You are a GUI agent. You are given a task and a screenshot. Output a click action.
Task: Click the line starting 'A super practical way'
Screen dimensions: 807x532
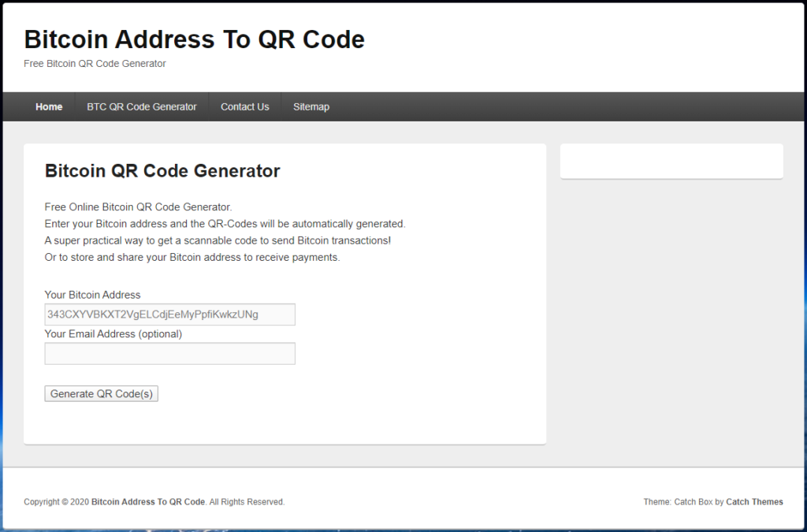[218, 240]
